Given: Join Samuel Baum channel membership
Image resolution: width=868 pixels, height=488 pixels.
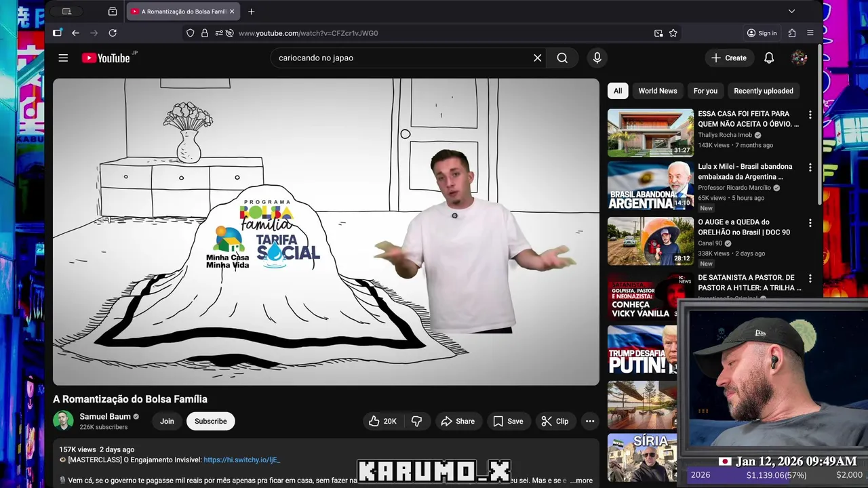Looking at the screenshot, I should pyautogui.click(x=167, y=421).
